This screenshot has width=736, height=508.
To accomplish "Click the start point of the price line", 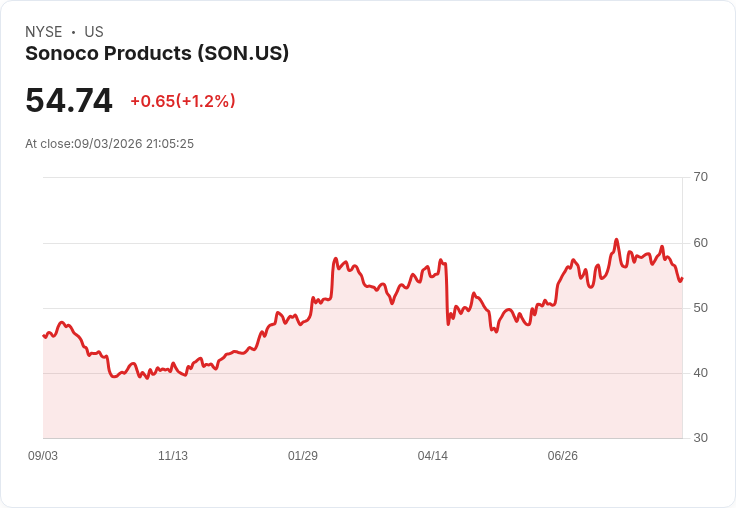I will pyautogui.click(x=44, y=335).
